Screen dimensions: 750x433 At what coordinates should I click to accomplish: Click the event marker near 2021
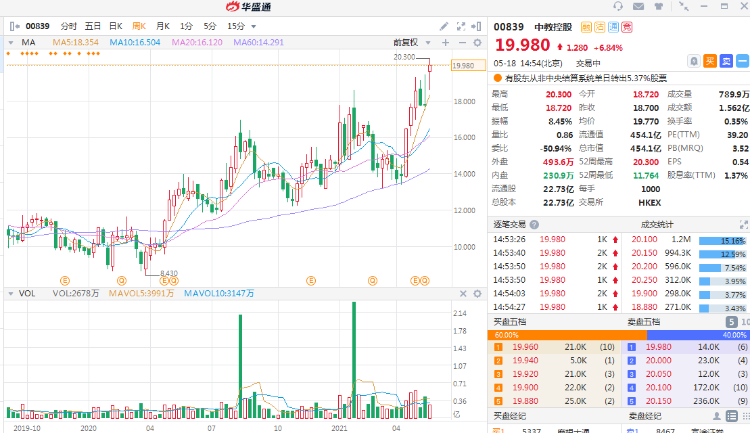(373, 281)
